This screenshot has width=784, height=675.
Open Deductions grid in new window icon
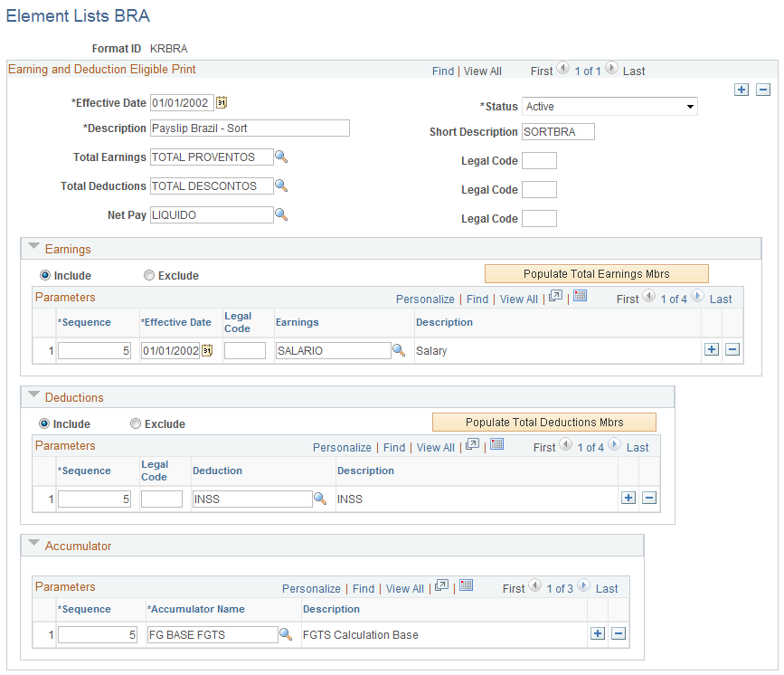pyautogui.click(x=473, y=444)
